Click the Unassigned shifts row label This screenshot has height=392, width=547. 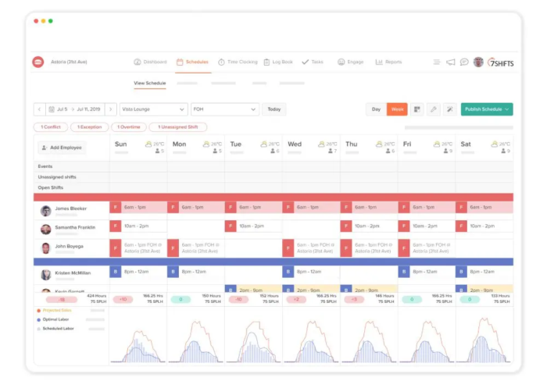[57, 176]
